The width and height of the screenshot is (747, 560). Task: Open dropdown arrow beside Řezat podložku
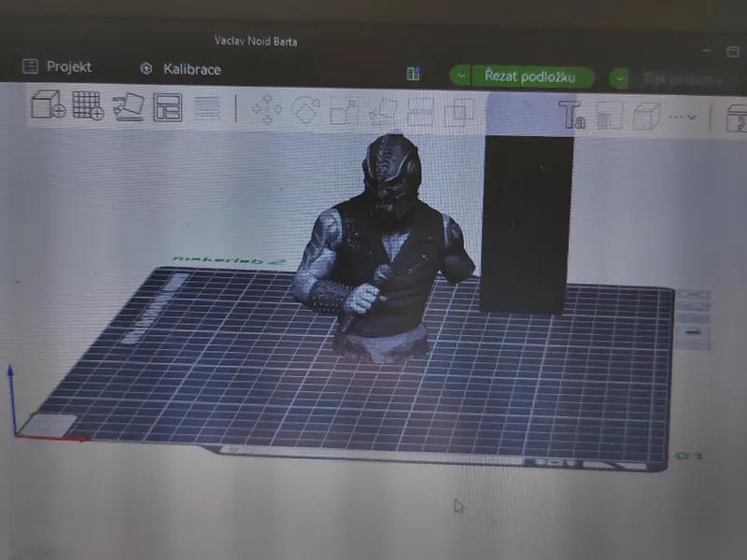(x=460, y=77)
